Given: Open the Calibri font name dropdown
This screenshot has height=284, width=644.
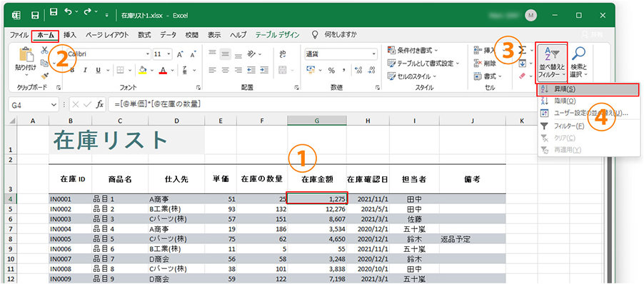Looking at the screenshot, I should (x=148, y=54).
